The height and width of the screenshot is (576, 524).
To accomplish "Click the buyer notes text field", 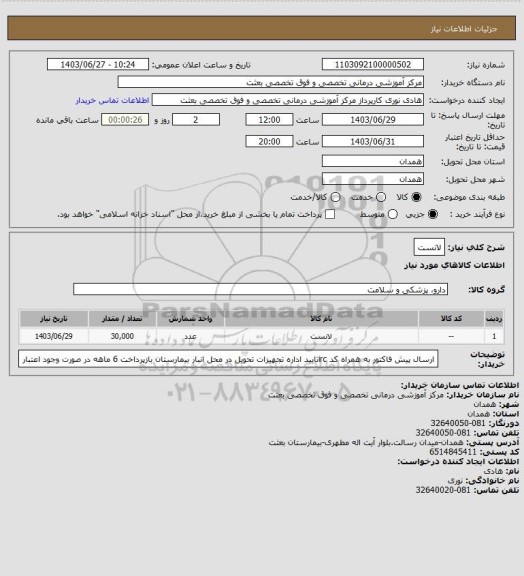I will pyautogui.click(x=228, y=359).
